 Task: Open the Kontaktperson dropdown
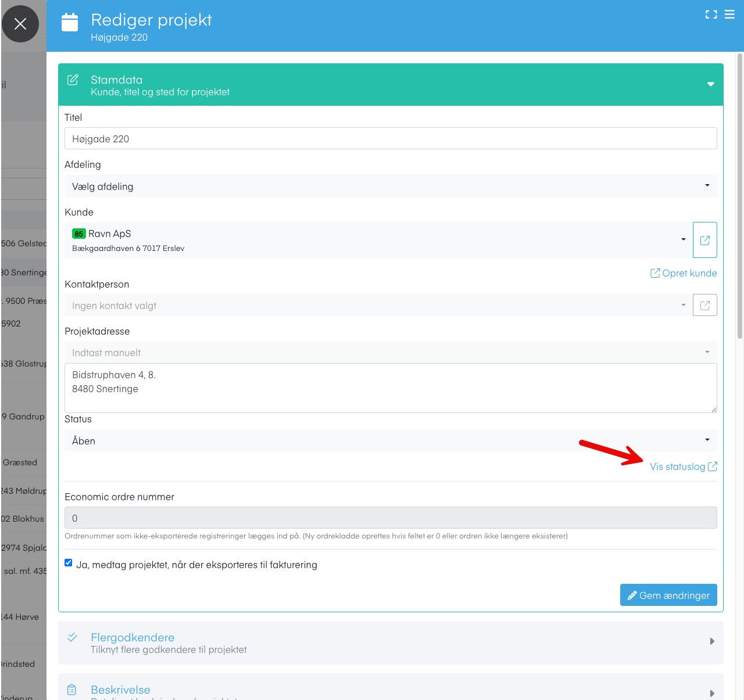pyautogui.click(x=378, y=306)
